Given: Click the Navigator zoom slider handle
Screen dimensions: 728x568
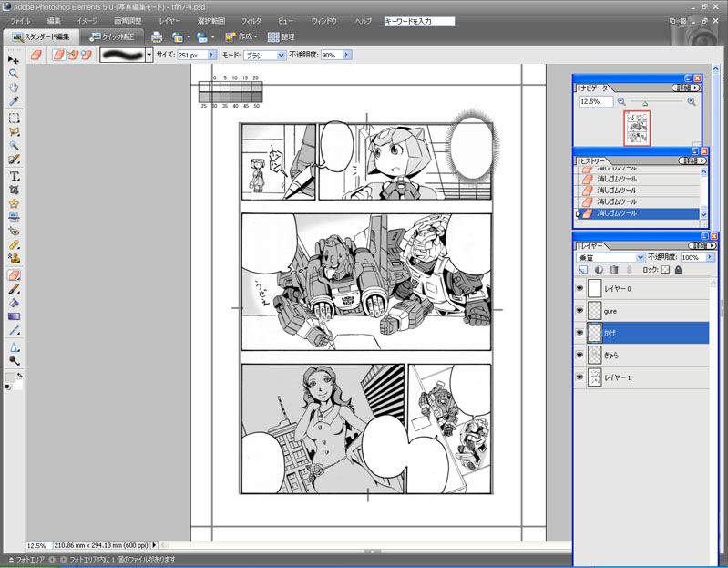Looking at the screenshot, I should (645, 104).
